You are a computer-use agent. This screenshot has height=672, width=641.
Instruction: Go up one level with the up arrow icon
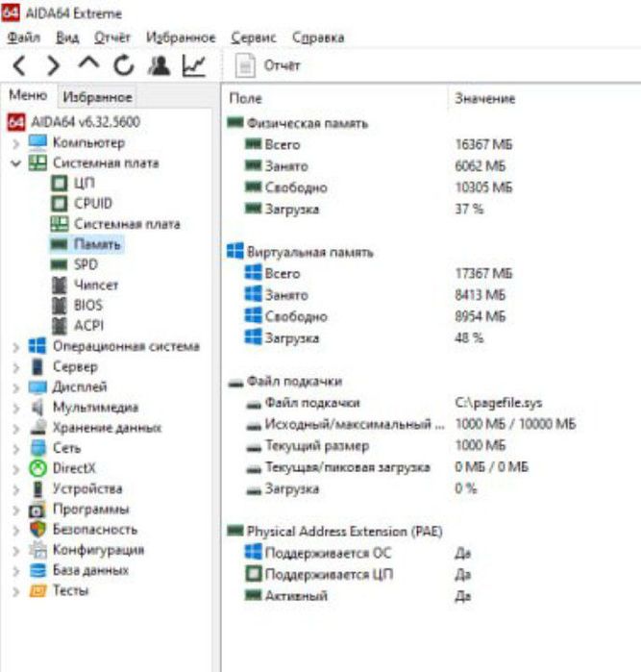coord(88,63)
